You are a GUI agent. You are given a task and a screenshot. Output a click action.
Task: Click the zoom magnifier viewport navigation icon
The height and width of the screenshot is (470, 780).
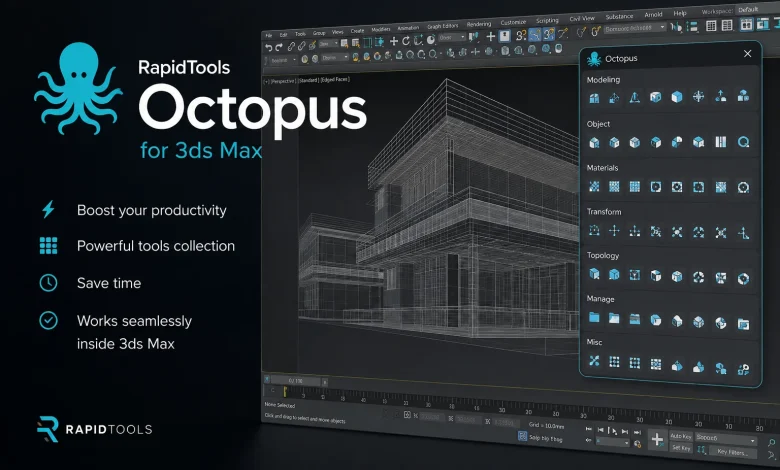(771, 442)
